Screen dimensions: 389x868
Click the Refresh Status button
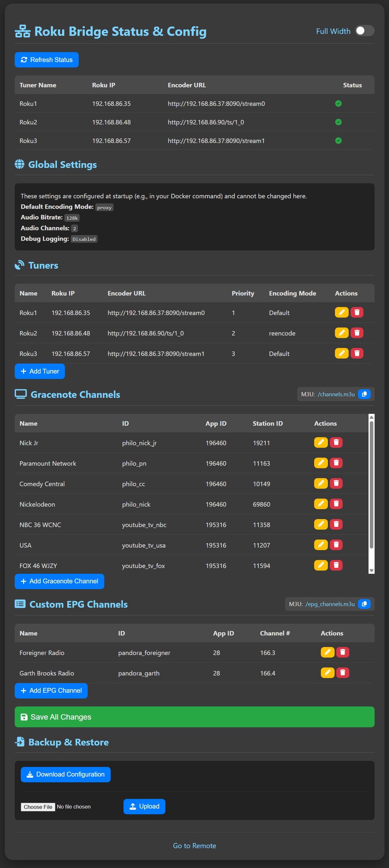point(46,59)
